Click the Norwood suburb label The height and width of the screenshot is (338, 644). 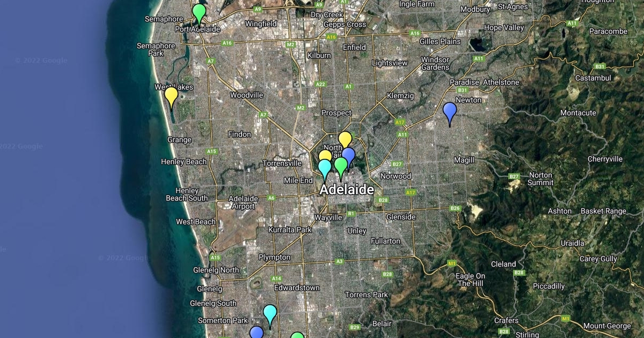[x=396, y=176]
